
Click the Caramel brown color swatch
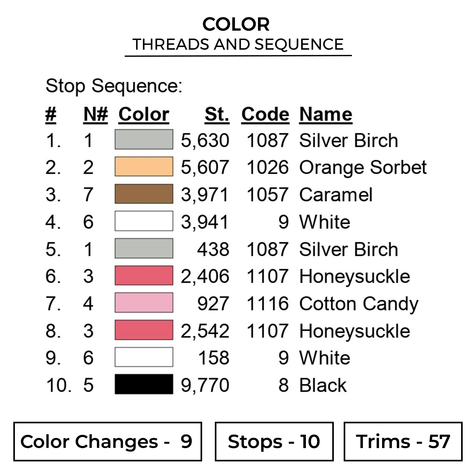pos(144,194)
